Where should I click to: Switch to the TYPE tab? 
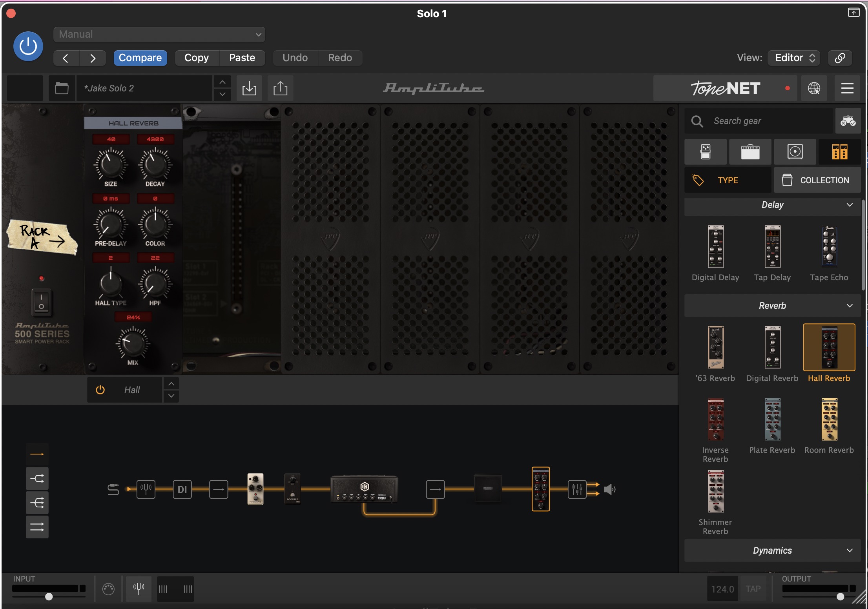pos(728,180)
